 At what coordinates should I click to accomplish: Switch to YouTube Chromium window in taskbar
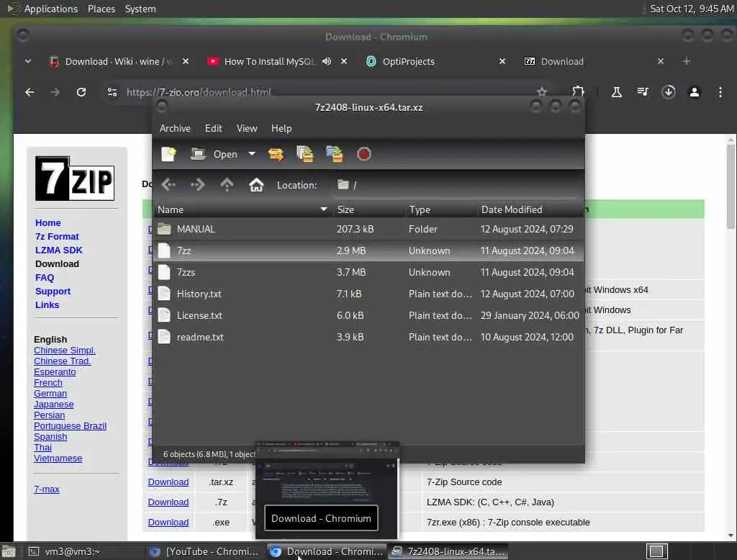click(205, 551)
